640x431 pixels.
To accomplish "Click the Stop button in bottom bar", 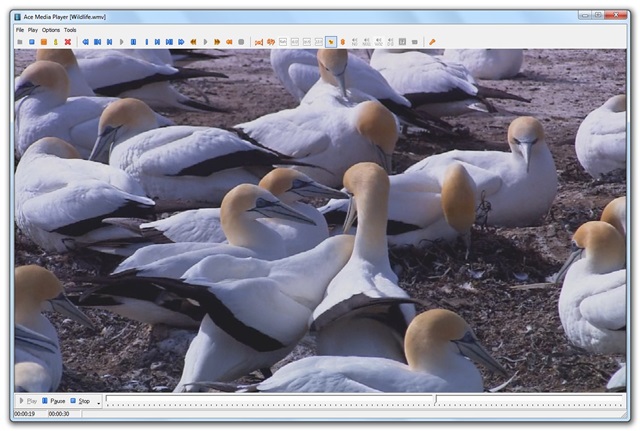I will [x=80, y=401].
